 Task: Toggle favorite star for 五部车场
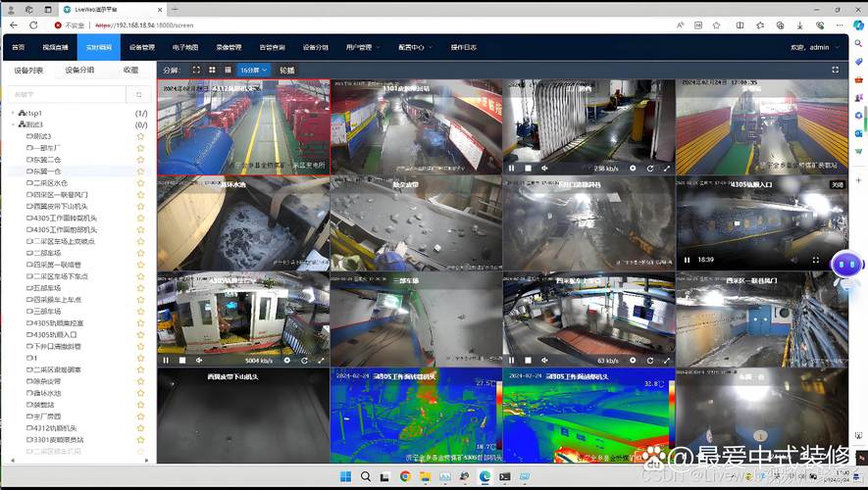click(140, 287)
